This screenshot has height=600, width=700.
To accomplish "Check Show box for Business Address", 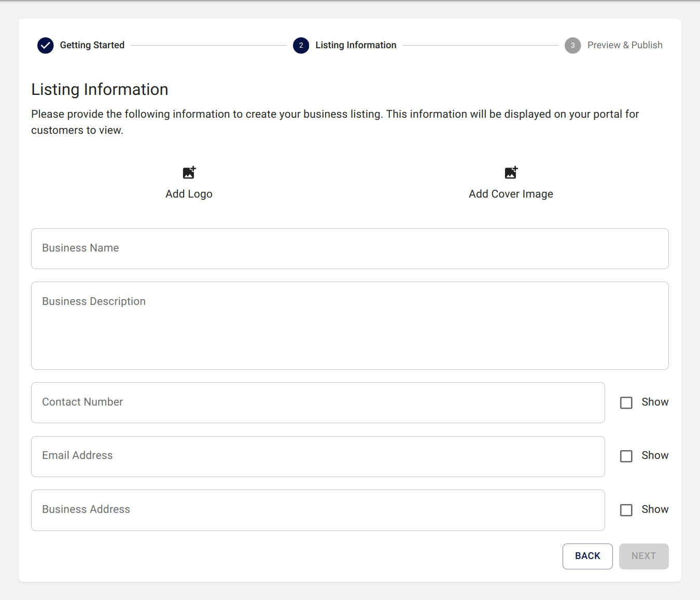I will (626, 510).
